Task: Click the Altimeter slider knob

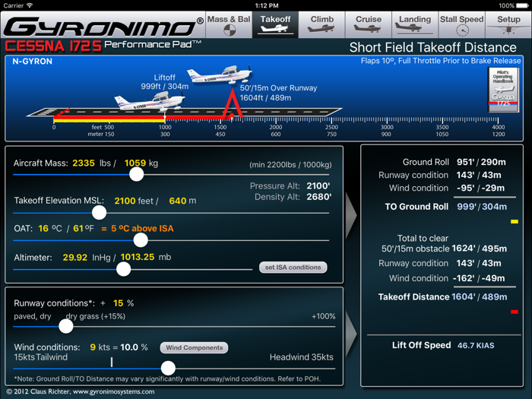Action: 123,269
